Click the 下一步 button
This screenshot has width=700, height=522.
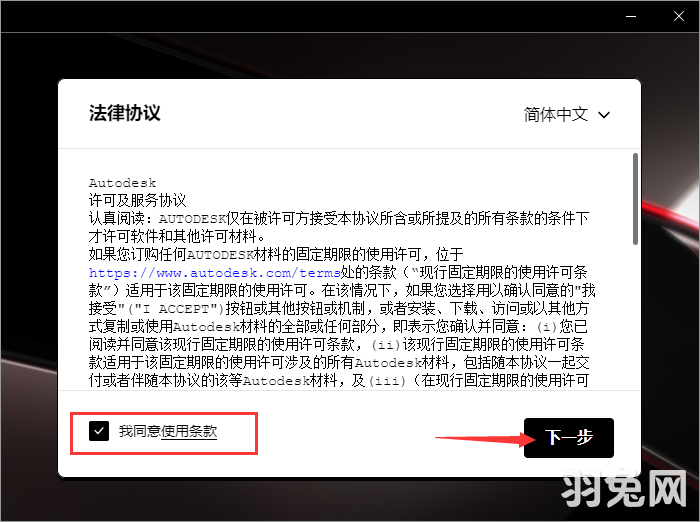tap(568, 438)
